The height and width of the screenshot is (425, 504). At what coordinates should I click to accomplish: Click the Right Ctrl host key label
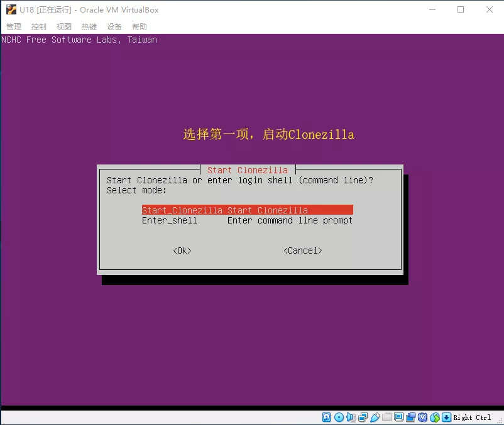click(472, 417)
